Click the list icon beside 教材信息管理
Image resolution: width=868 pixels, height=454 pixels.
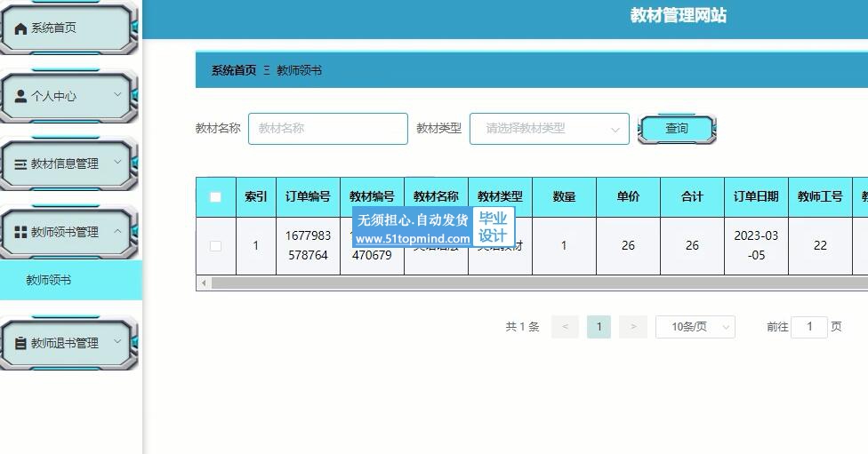(x=20, y=164)
